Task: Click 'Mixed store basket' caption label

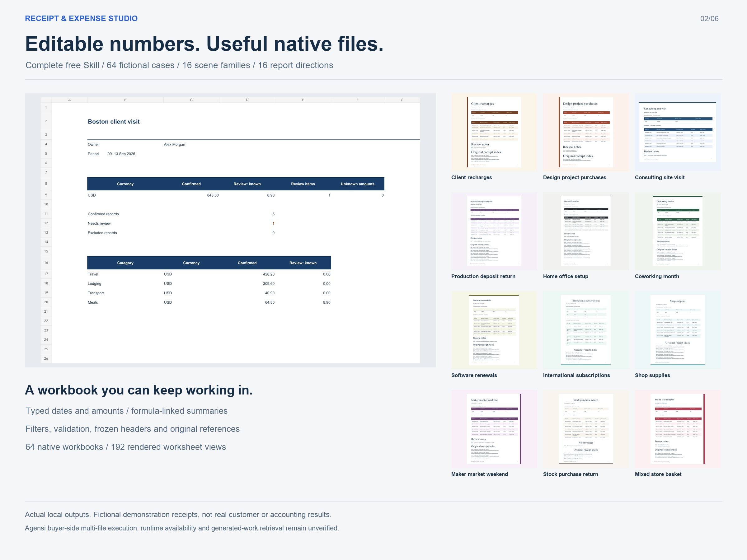Action: pyautogui.click(x=658, y=474)
